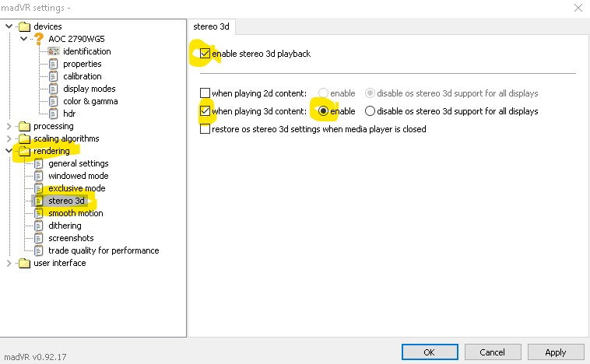Image resolution: width=590 pixels, height=364 pixels.
Task: Open the smooth motion entry
Action: [76, 213]
